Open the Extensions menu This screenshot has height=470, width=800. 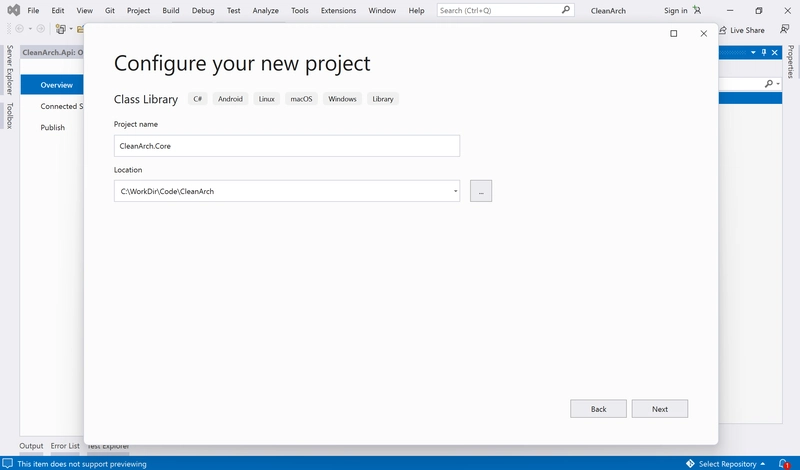pyautogui.click(x=338, y=10)
